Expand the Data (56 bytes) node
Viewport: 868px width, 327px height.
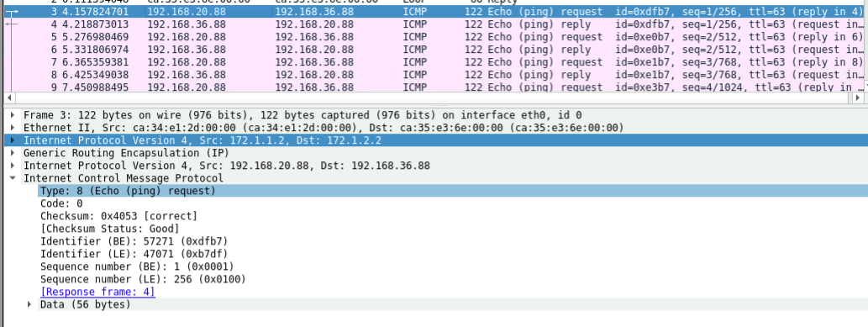pyautogui.click(x=29, y=304)
